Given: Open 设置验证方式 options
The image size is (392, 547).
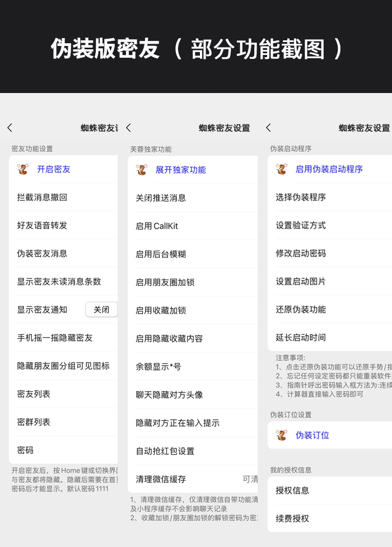Looking at the screenshot, I should [301, 225].
